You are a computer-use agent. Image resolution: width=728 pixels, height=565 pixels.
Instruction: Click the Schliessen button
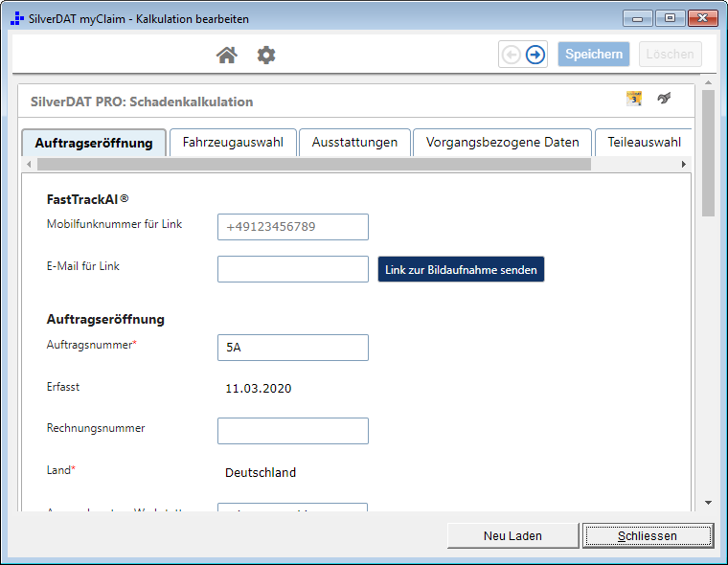click(648, 535)
